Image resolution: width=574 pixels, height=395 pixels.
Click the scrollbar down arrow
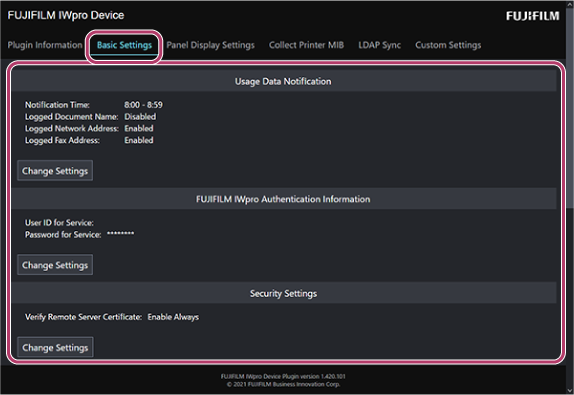tap(570, 390)
